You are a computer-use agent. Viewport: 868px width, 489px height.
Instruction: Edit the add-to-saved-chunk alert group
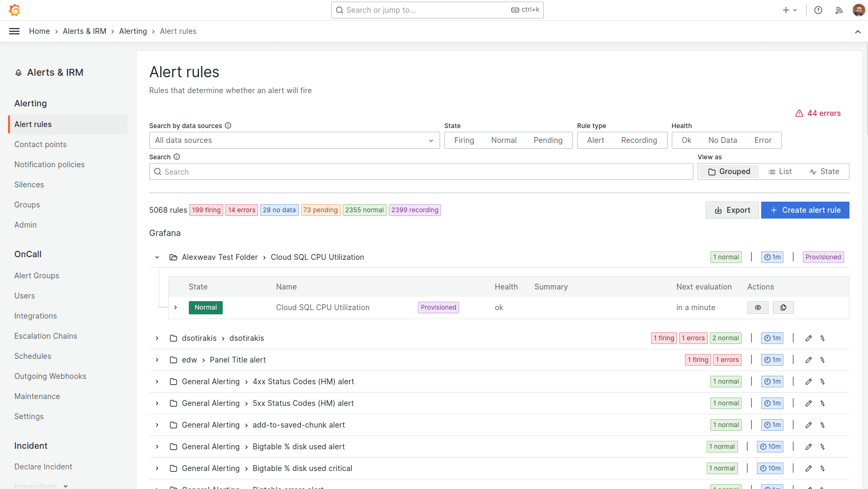pos(809,425)
